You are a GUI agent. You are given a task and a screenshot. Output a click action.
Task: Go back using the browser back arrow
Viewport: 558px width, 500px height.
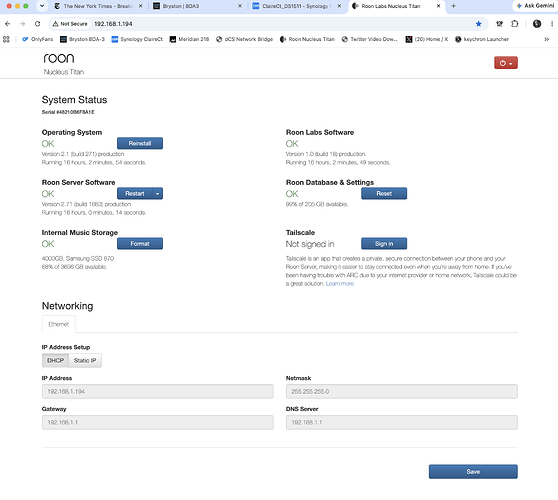tap(7, 24)
